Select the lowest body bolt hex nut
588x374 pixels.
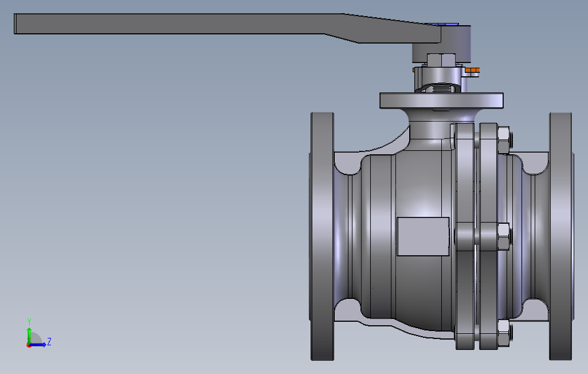tap(504, 333)
